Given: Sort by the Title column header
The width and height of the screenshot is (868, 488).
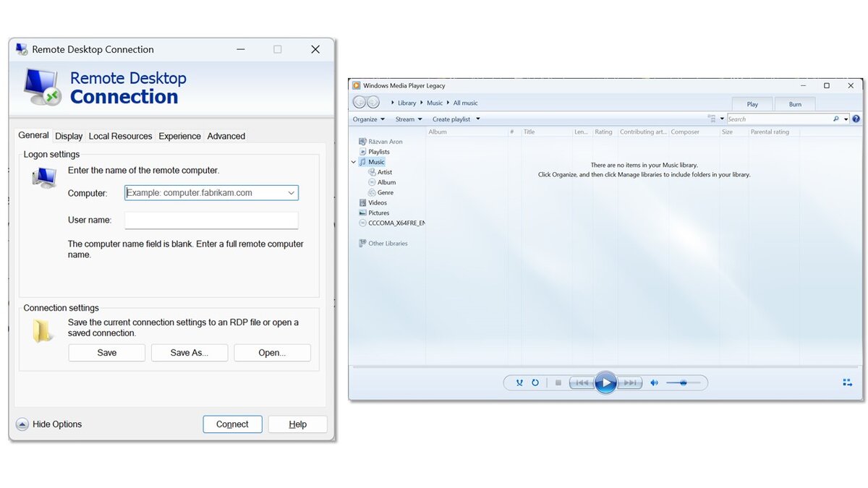Looking at the screenshot, I should pos(547,132).
